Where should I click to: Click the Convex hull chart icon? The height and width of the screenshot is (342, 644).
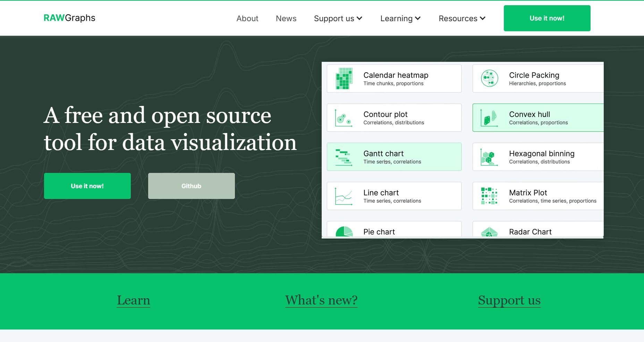[489, 118]
